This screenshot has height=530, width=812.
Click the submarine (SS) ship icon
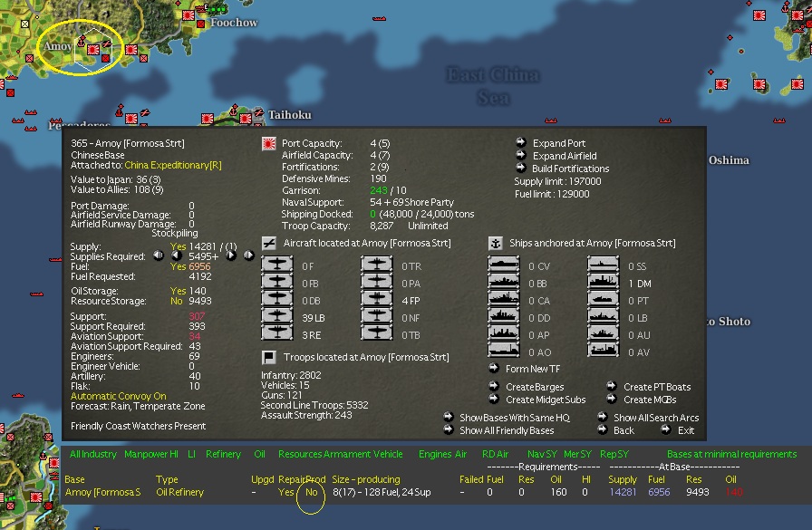coord(604,265)
